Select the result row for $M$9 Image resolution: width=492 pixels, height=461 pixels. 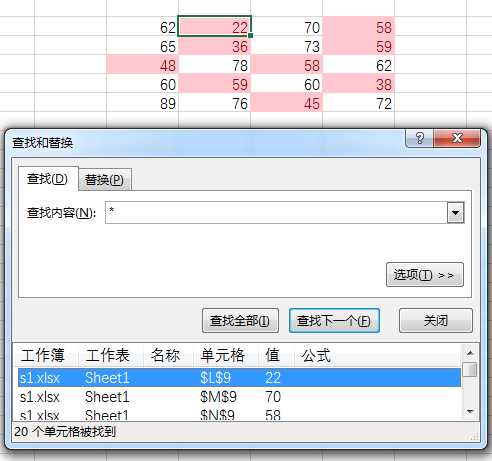pos(239,397)
